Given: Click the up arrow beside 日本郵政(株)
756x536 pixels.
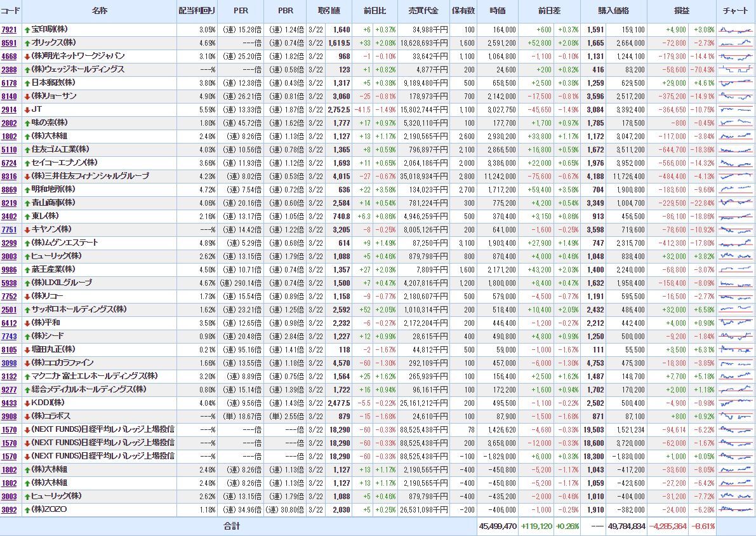Looking at the screenshot, I should [27, 83].
